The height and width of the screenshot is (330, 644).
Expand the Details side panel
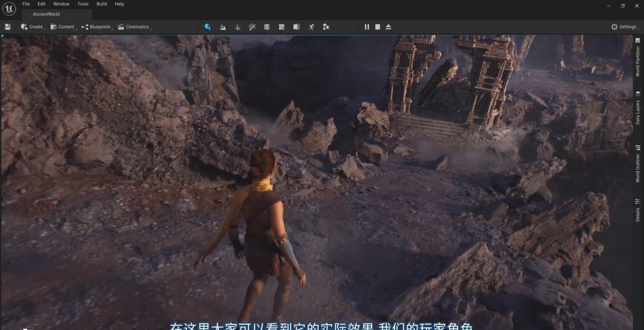tap(638, 210)
